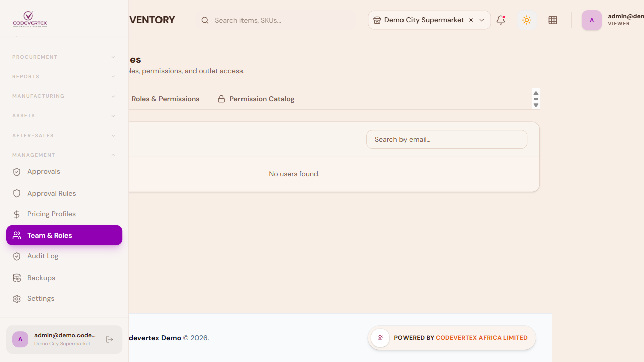Expand the Manufacturing section
The width and height of the screenshot is (644, 362).
(x=64, y=96)
